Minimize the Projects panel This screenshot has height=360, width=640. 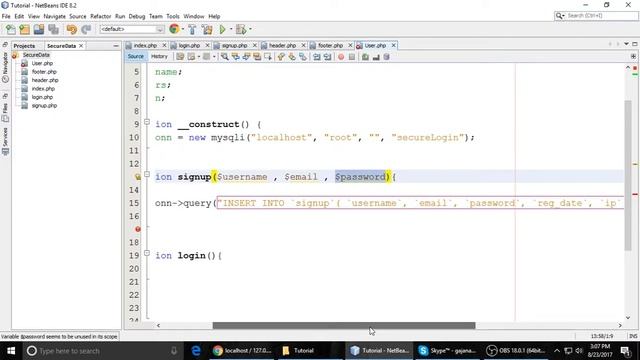(116, 46)
